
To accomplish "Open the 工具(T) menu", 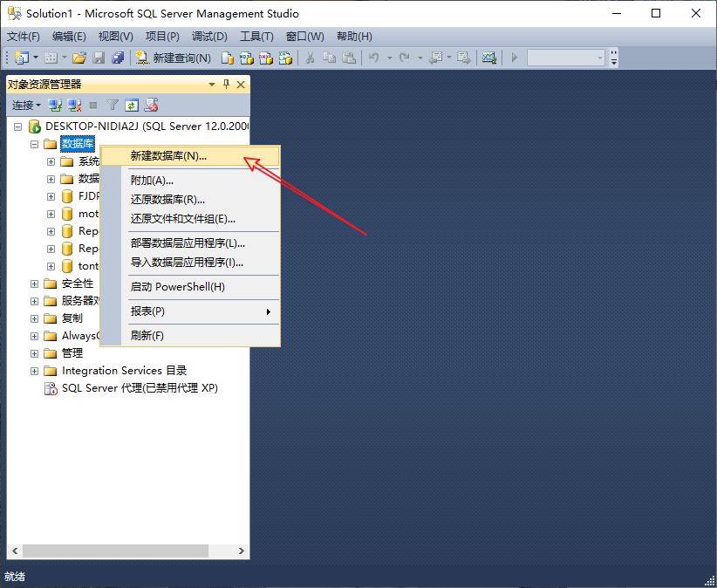I will (256, 36).
